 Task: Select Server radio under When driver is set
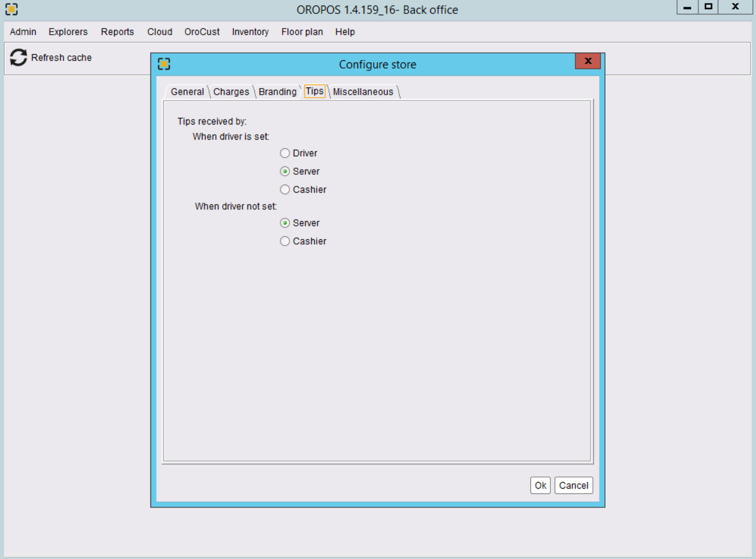(285, 172)
